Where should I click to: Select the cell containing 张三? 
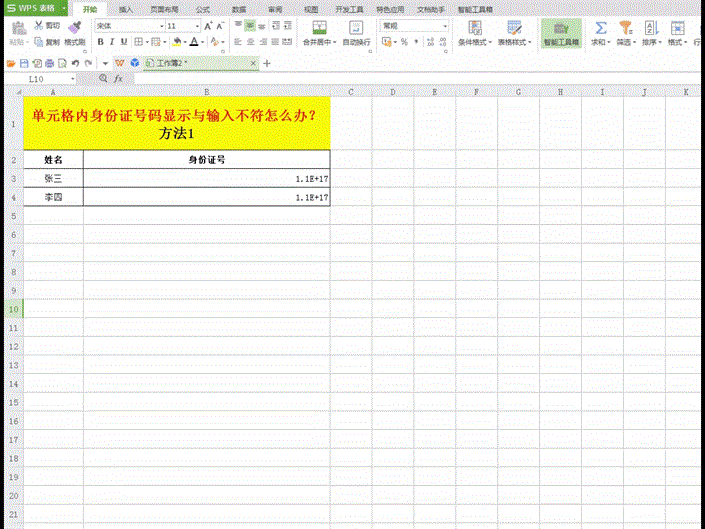53,178
